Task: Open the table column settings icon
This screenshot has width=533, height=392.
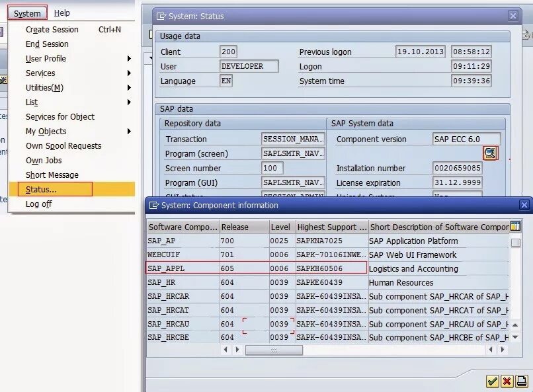Action: coord(515,226)
